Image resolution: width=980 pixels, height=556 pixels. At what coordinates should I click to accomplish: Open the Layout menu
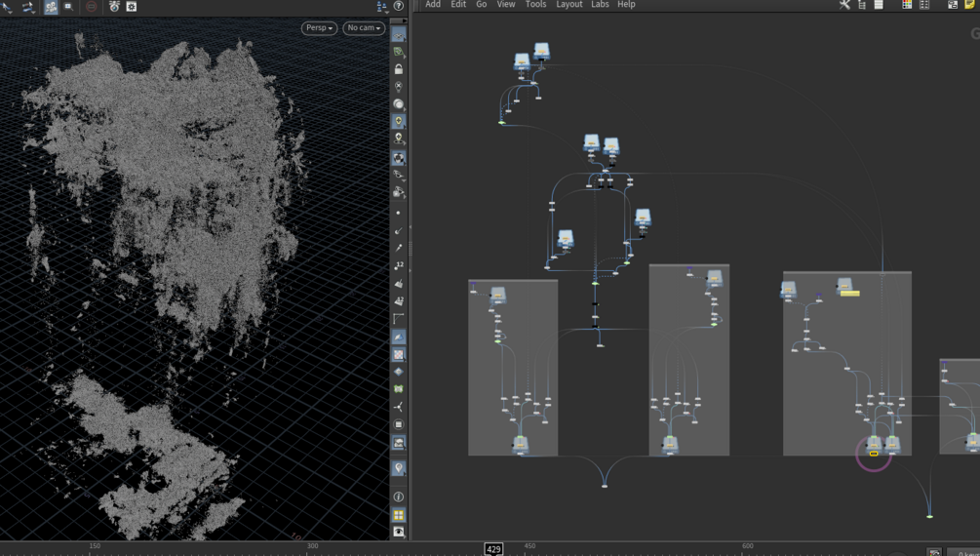[x=569, y=4]
